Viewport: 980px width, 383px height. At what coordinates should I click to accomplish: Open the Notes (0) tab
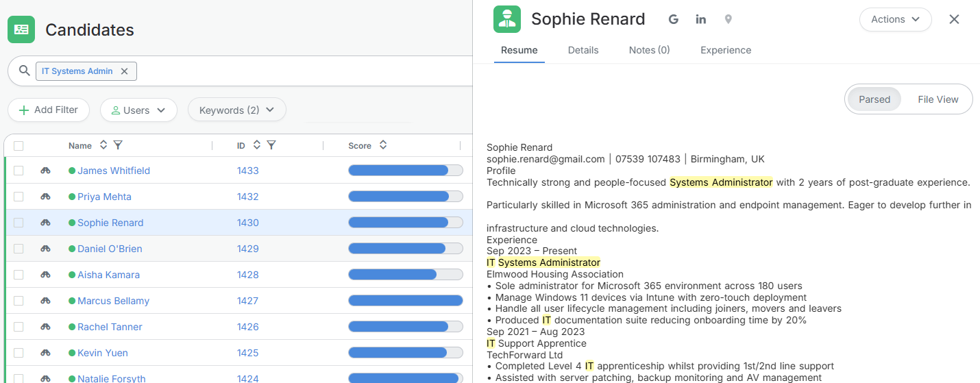649,50
